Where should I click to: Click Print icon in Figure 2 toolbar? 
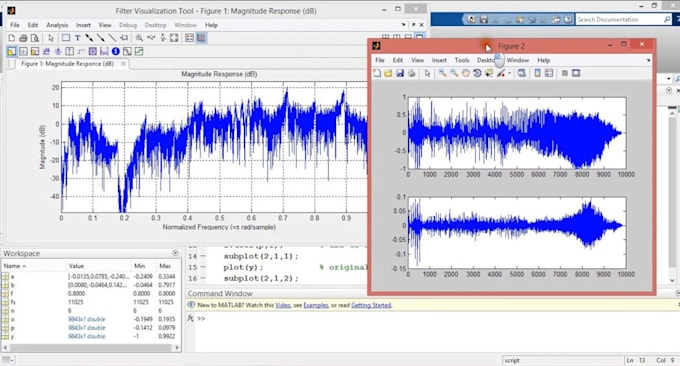pyautogui.click(x=411, y=73)
